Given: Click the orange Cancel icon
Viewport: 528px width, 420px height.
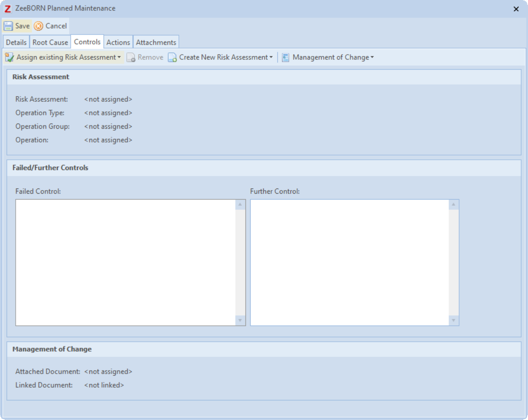Looking at the screenshot, I should (x=39, y=26).
